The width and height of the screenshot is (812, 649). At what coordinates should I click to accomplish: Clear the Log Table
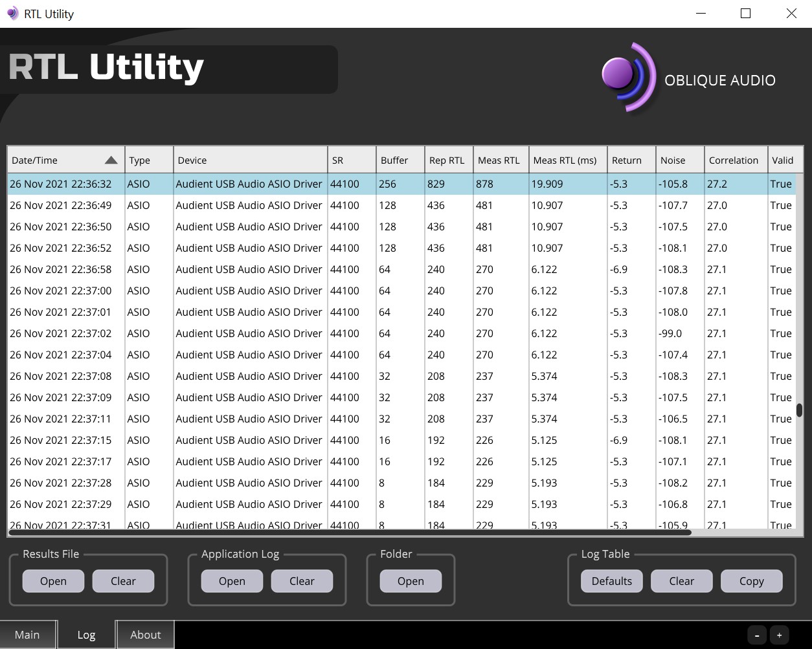coord(681,581)
